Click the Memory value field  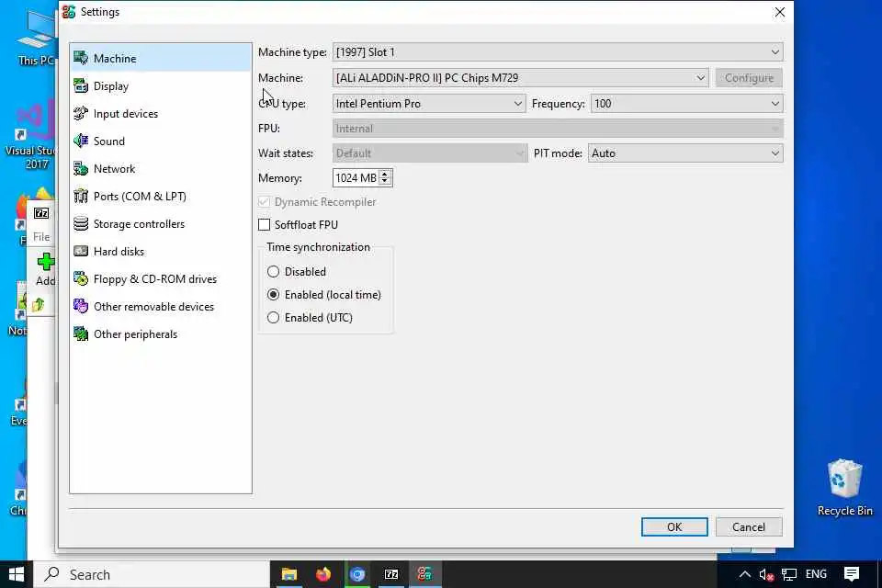356,178
